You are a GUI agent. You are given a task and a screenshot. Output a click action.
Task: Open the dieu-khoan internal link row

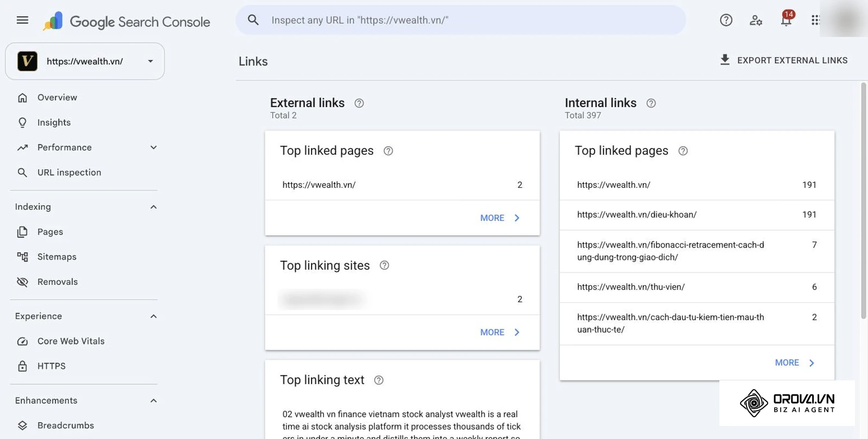click(697, 215)
